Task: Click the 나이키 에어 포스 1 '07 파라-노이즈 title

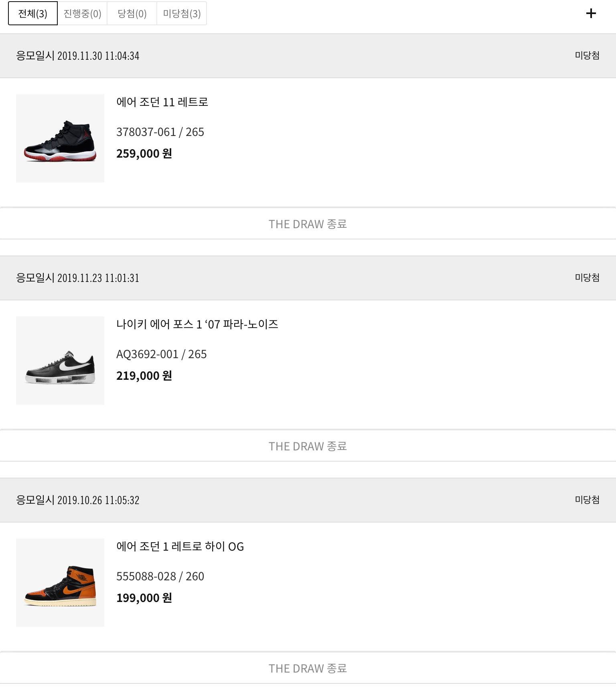Action: [x=197, y=324]
